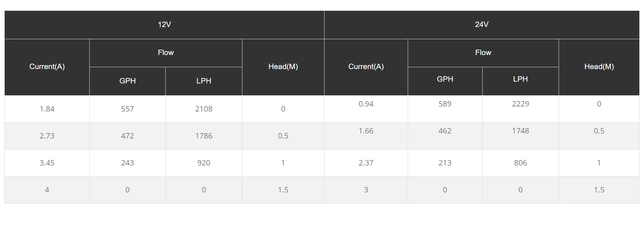644x246 pixels.
Task: Select the 2.73 current cell
Action: tap(47, 136)
